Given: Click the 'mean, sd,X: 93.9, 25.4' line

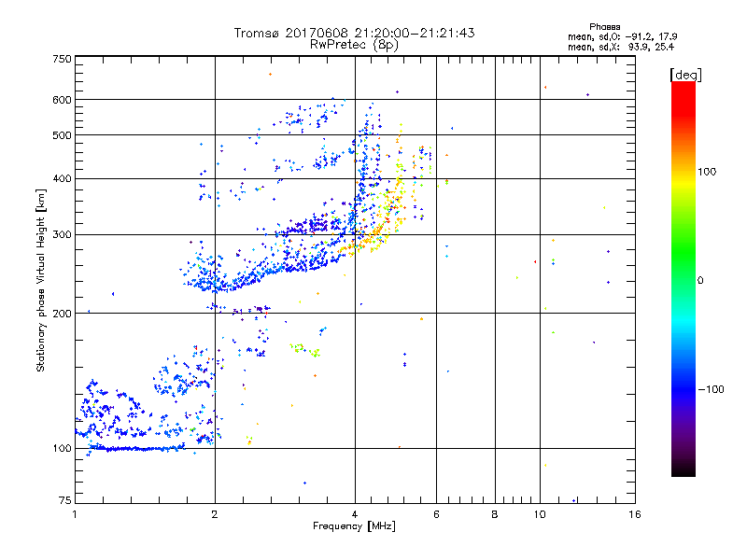Looking at the screenshot, I should tap(621, 47).
